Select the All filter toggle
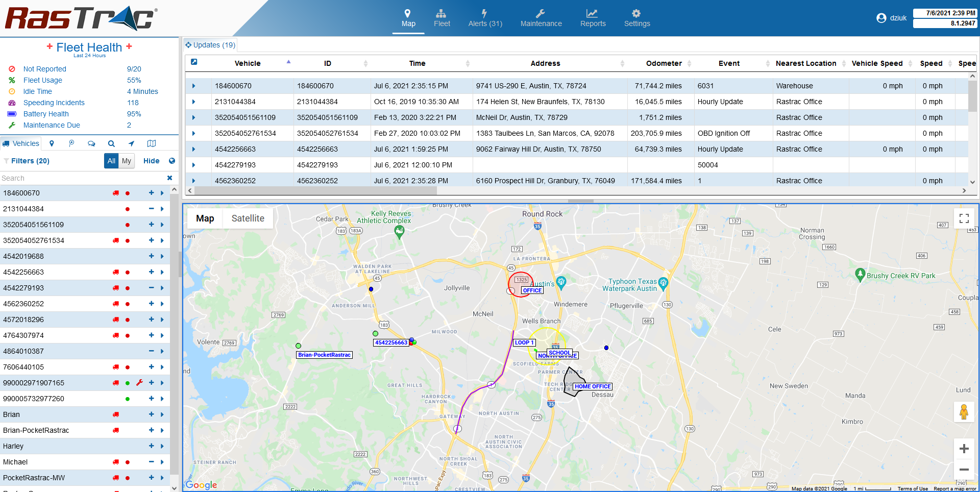 click(x=111, y=161)
